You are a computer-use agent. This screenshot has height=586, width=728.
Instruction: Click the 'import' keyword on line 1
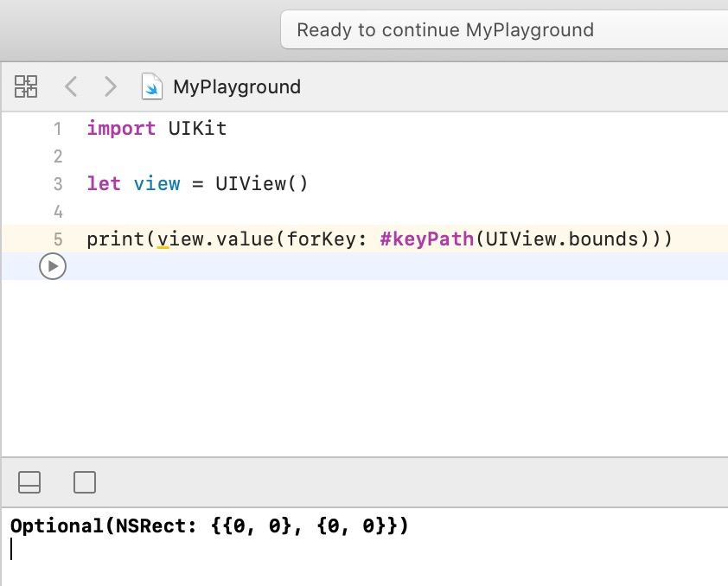(121, 129)
